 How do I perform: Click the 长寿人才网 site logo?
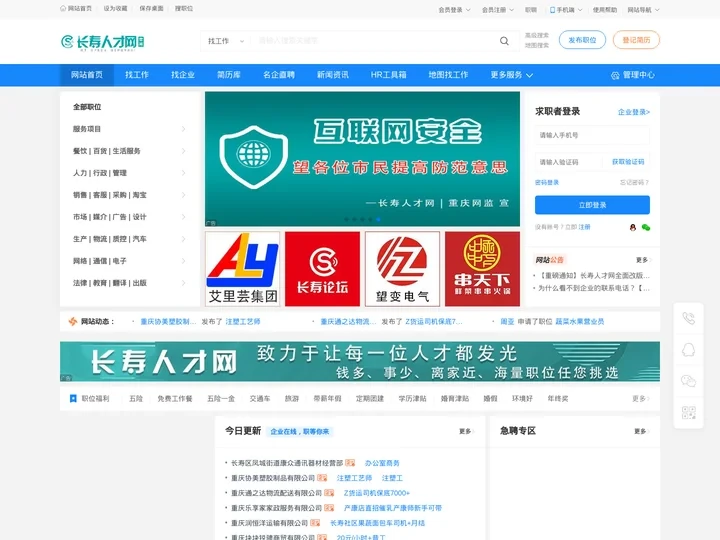(x=103, y=42)
